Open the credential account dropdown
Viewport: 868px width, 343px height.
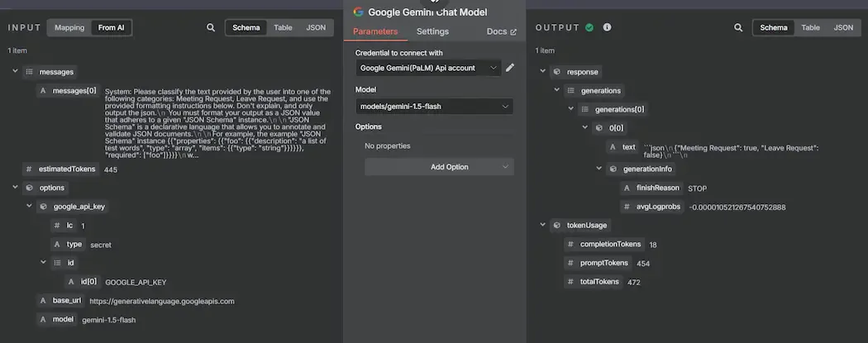pyautogui.click(x=430, y=67)
